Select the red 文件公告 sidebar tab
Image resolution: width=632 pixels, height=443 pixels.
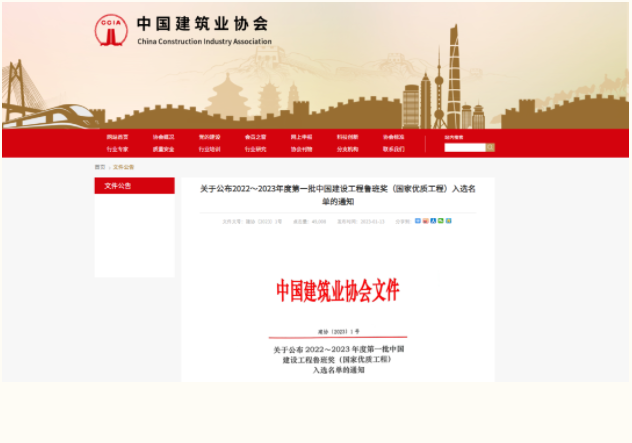[135, 186]
